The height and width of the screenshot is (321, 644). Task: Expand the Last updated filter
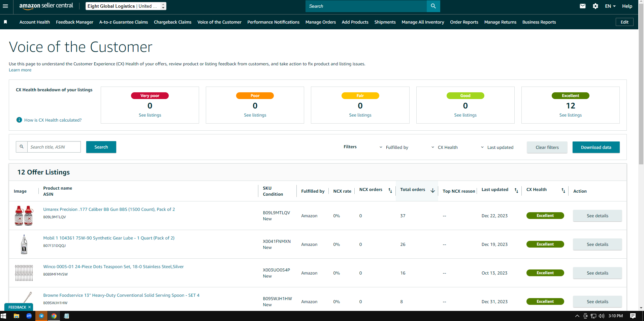497,147
